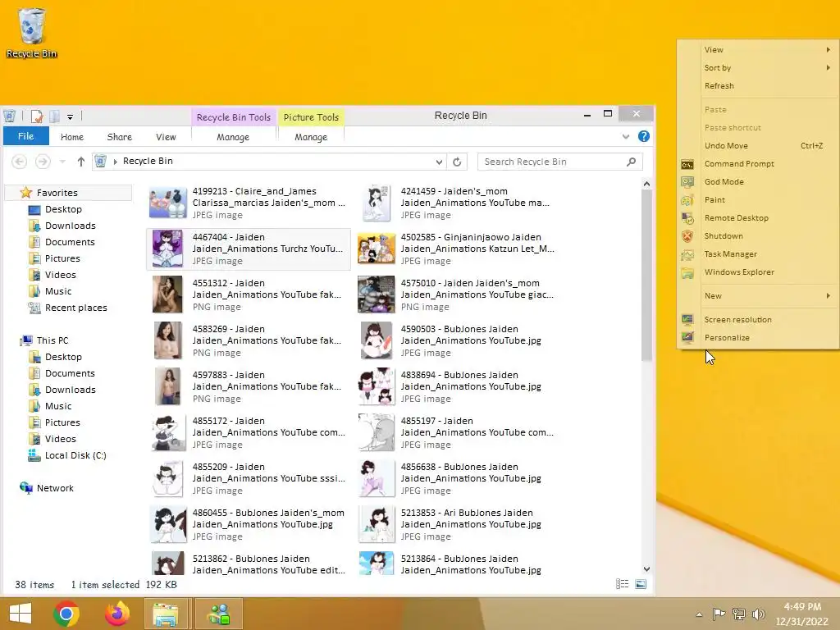Image resolution: width=840 pixels, height=630 pixels.
Task: Open Recent places in the navigation pane
Action: point(76,308)
